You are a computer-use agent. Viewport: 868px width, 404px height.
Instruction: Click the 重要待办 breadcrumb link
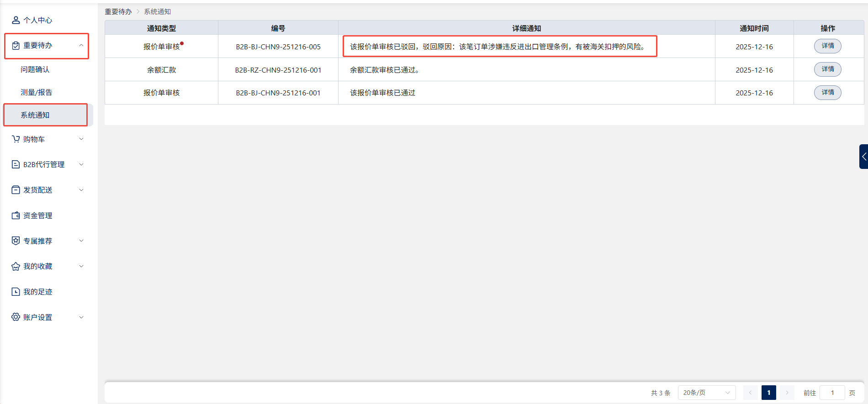click(118, 11)
